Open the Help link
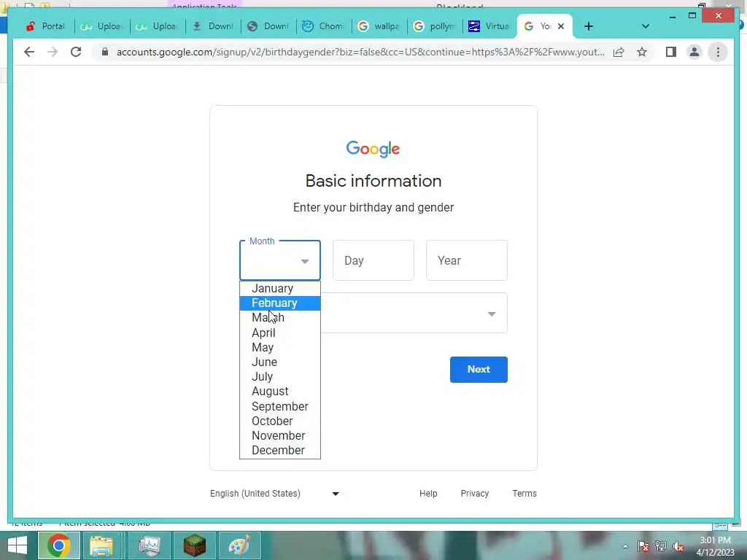The height and width of the screenshot is (560, 747). [x=428, y=494]
